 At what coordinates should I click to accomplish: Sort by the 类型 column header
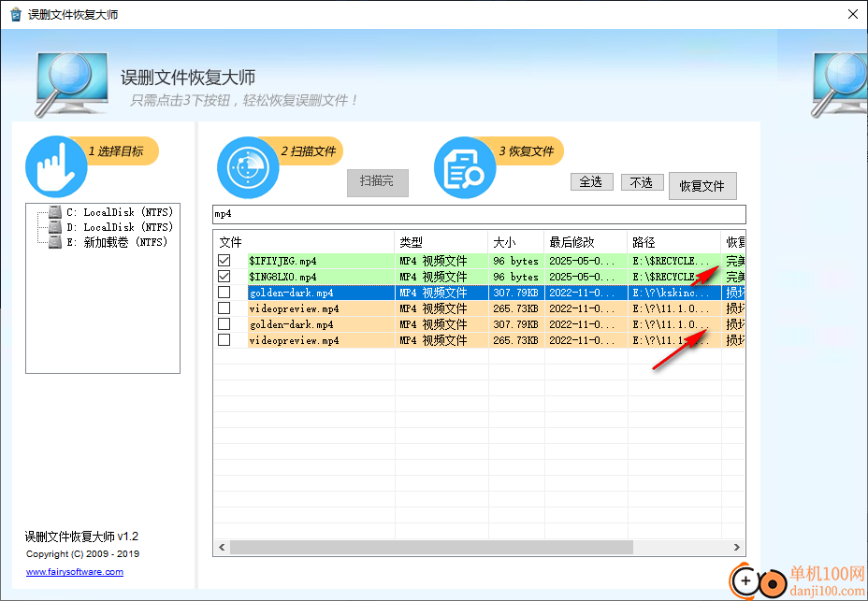(x=441, y=242)
